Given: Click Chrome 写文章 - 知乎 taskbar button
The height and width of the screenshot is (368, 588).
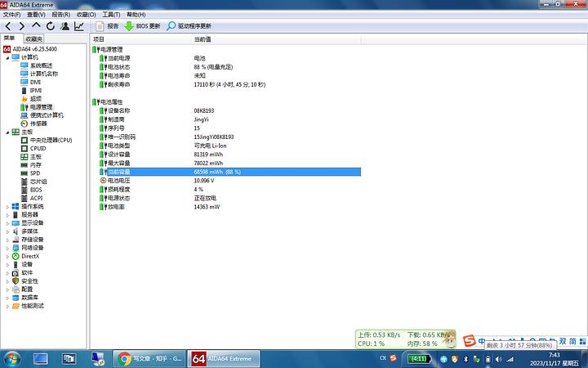Looking at the screenshot, I should click(149, 359).
